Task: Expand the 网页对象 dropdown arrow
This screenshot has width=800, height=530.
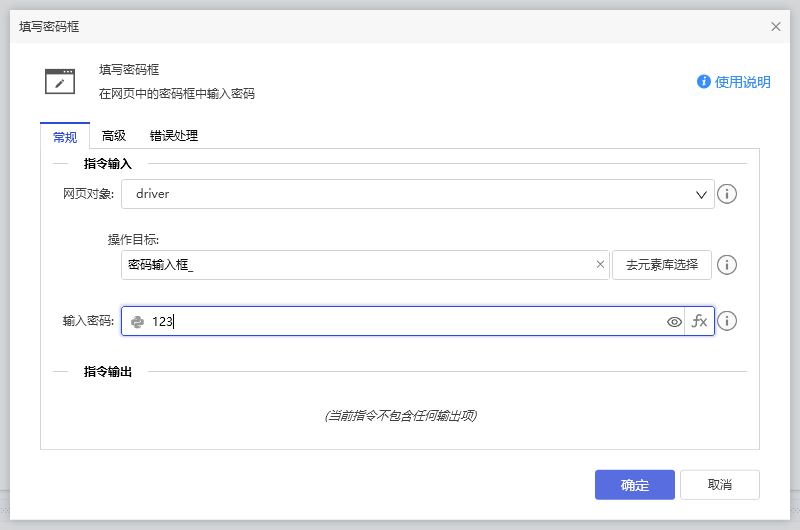Action: coord(701,194)
